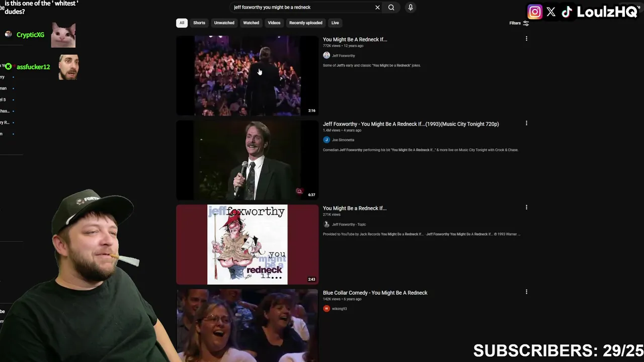Select the Watched filter chip
Viewport: 644px width, 362px height.
click(251, 23)
